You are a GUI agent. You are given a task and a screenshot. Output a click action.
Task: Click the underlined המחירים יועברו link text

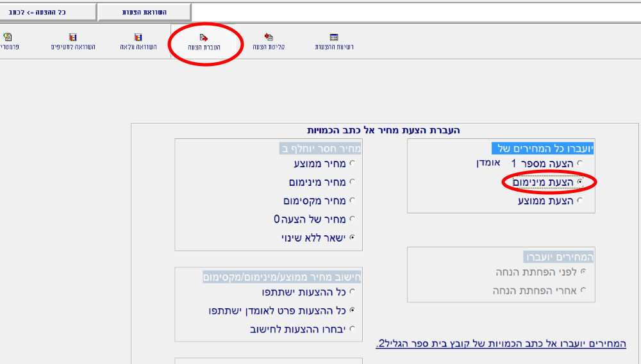coord(501,344)
